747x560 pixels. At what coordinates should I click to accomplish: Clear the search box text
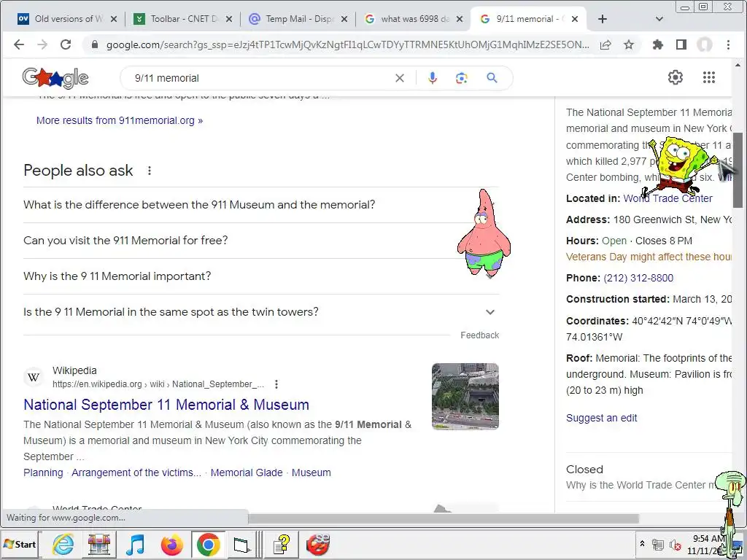(x=400, y=78)
